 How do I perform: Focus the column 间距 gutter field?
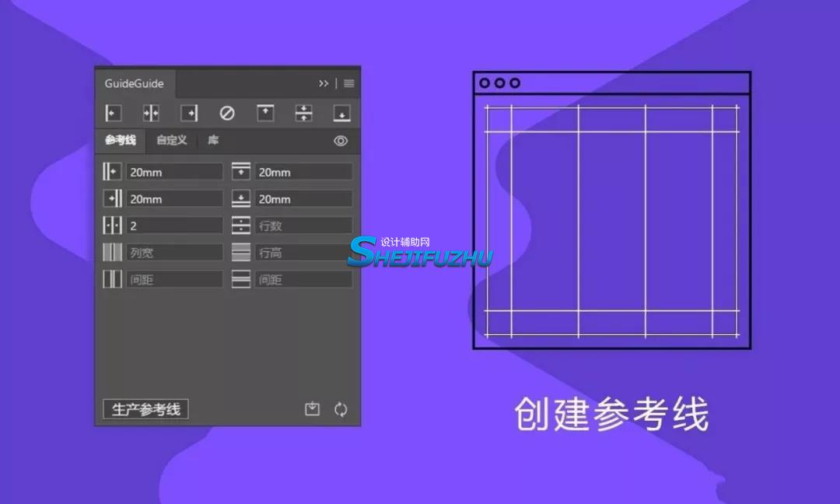[175, 279]
